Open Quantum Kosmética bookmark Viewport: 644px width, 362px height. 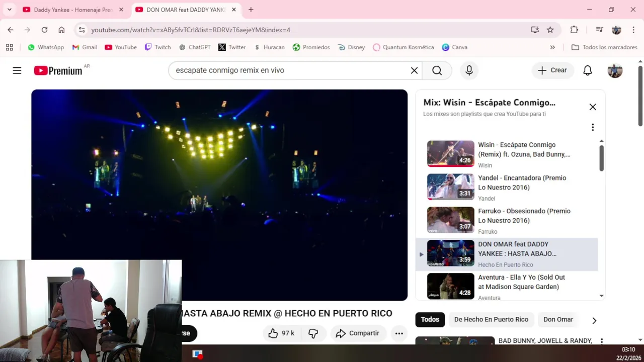pyautogui.click(x=404, y=47)
